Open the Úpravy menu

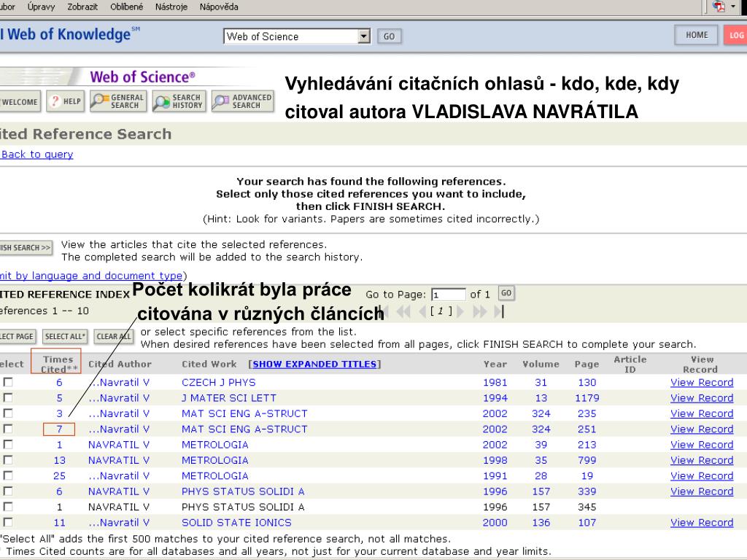click(x=41, y=7)
